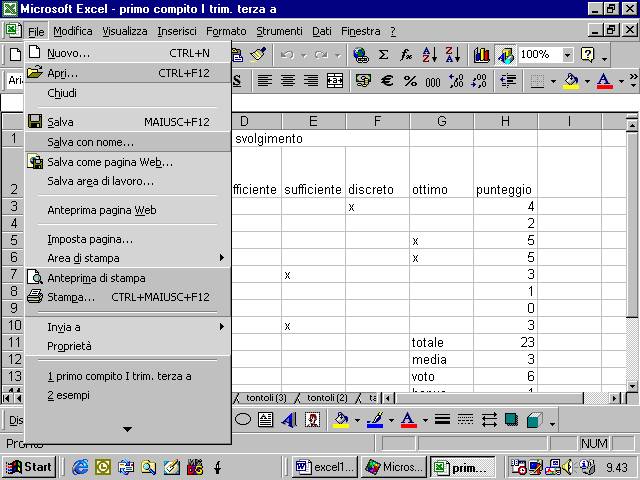Image resolution: width=640 pixels, height=480 pixels.
Task: Open the Undo history dropdown arrow
Action: tap(304, 55)
